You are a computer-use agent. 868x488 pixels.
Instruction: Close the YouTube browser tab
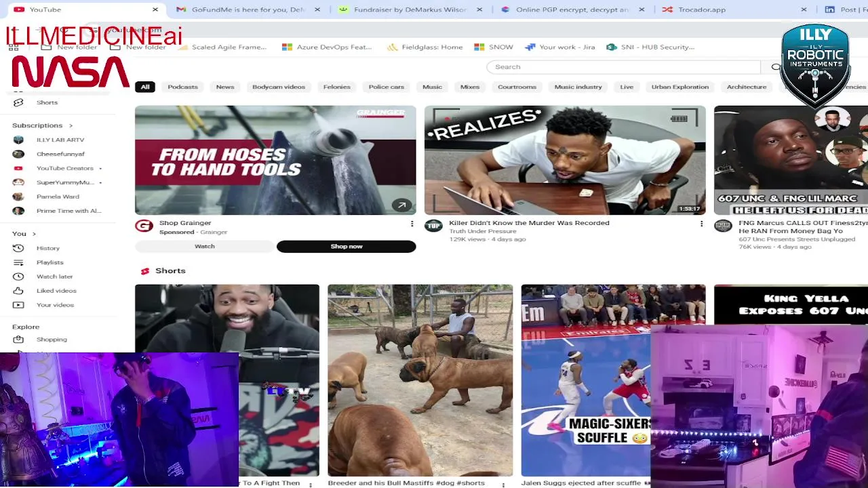[x=155, y=9]
